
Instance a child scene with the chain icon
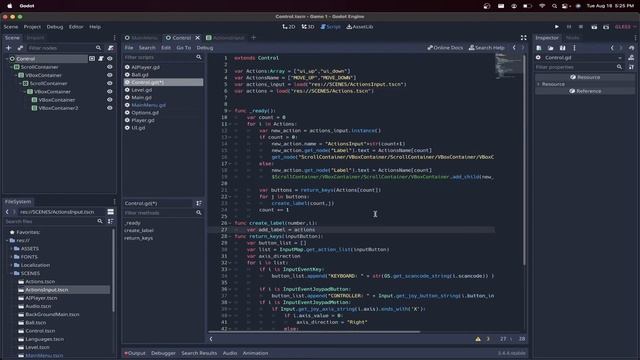pos(20,48)
